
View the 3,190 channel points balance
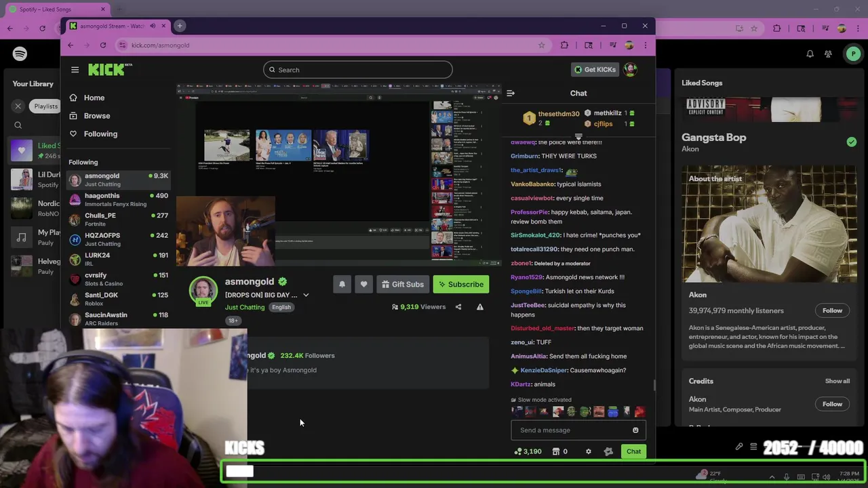[x=528, y=451]
